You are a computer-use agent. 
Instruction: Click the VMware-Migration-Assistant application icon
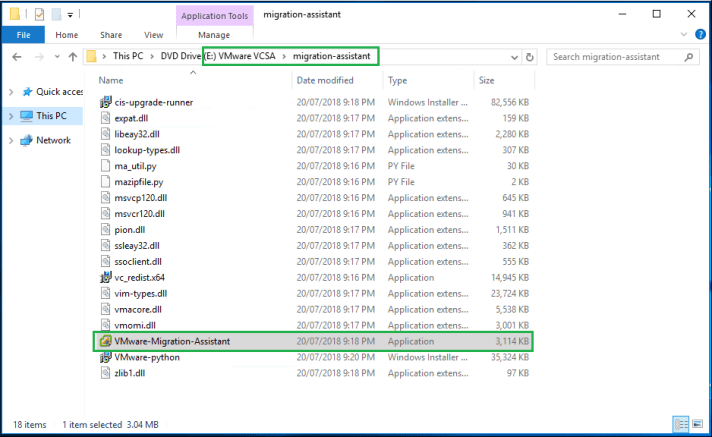pyautogui.click(x=106, y=341)
